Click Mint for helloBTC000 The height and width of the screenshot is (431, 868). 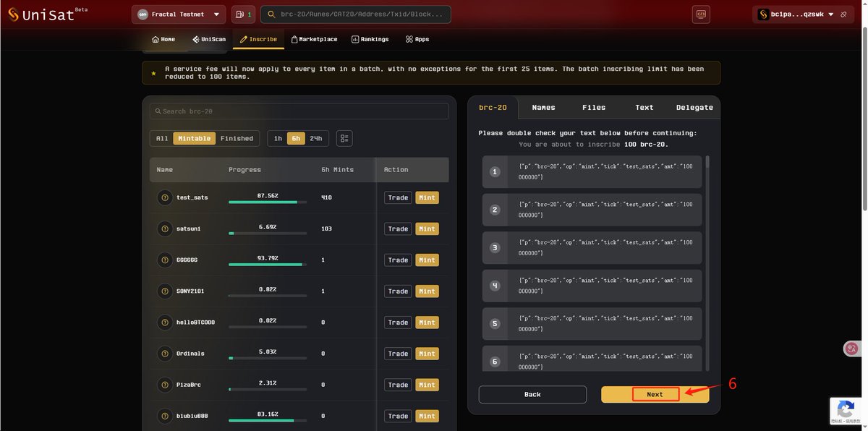427,323
